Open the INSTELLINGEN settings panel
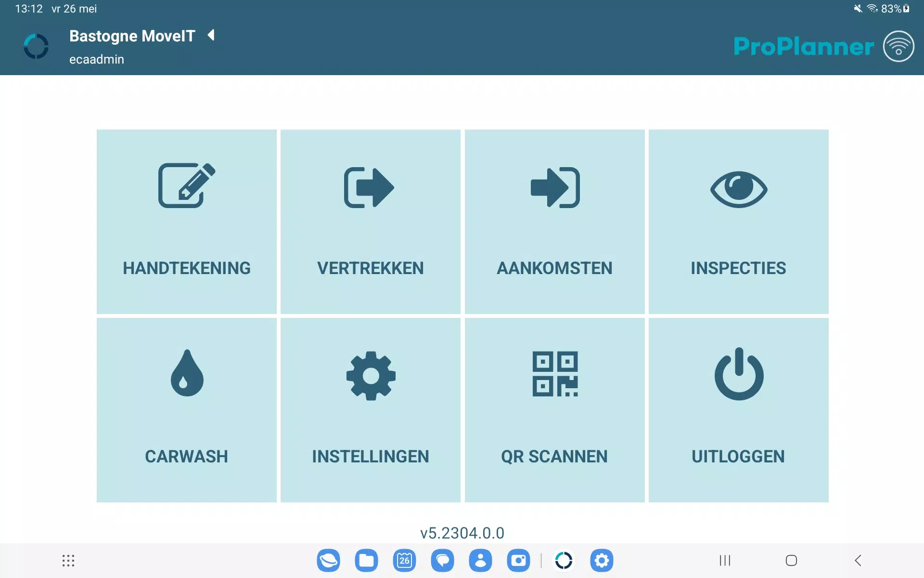924x578 pixels. click(x=370, y=409)
